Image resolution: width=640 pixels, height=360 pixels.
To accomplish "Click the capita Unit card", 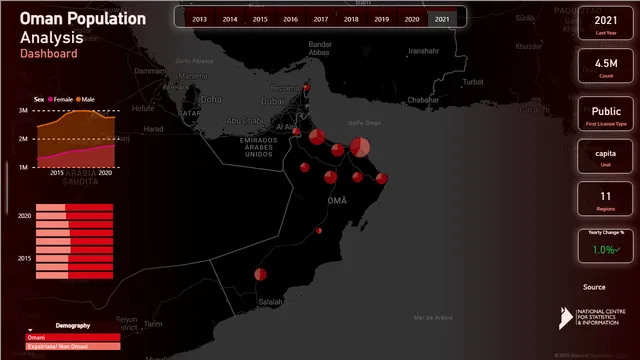I will click(x=605, y=156).
